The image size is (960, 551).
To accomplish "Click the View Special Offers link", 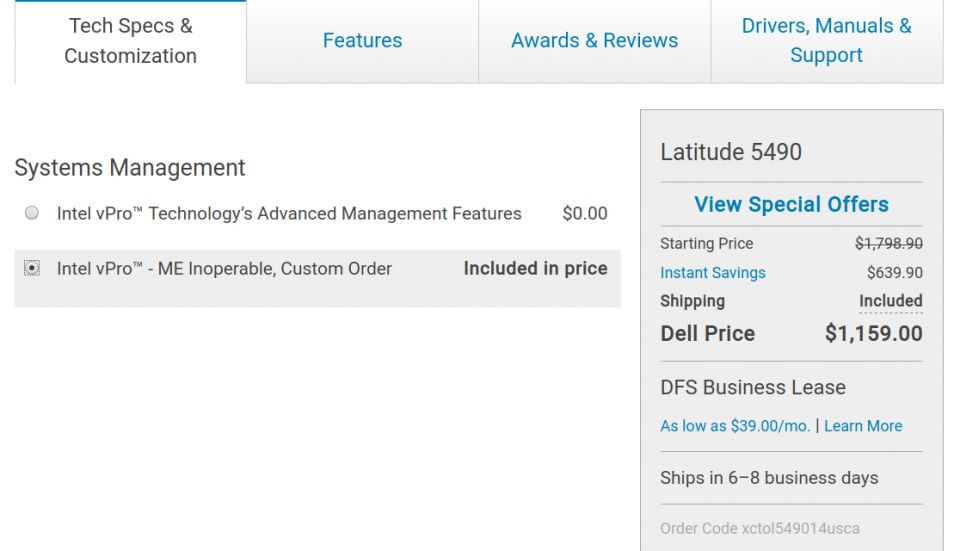I will click(791, 205).
